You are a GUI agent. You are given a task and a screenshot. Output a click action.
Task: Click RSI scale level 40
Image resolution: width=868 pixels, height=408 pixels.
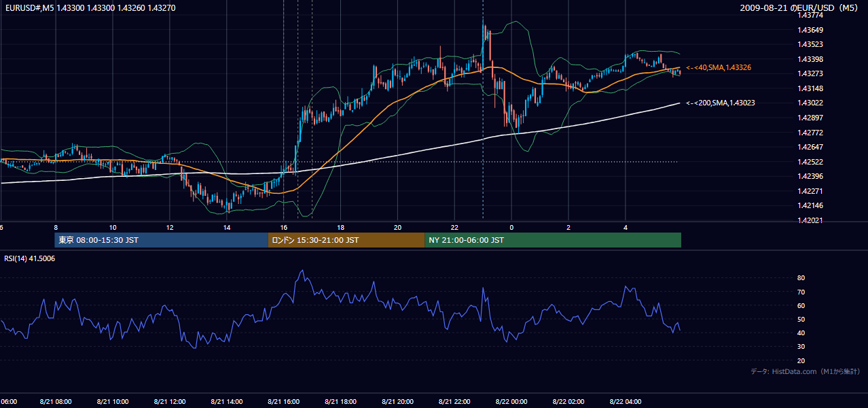point(801,333)
